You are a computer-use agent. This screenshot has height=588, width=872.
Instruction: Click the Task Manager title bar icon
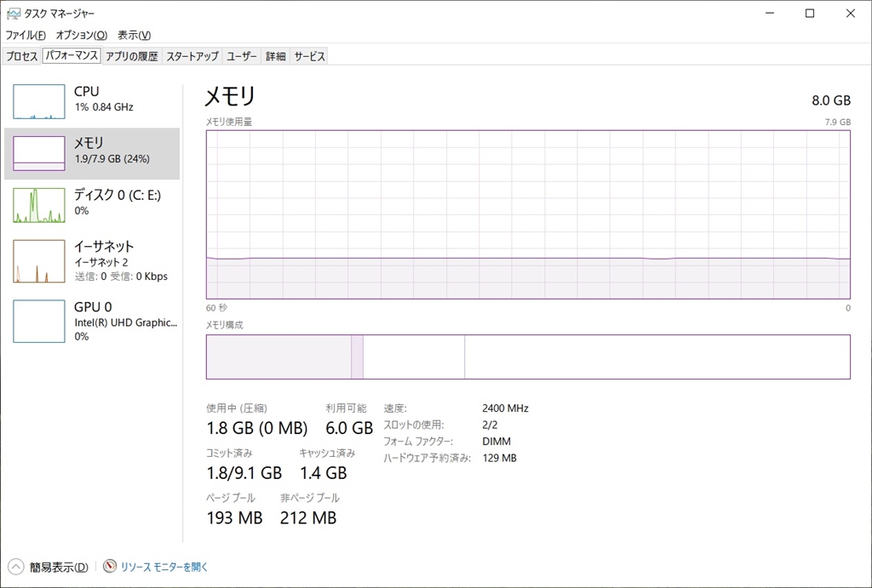13,14
